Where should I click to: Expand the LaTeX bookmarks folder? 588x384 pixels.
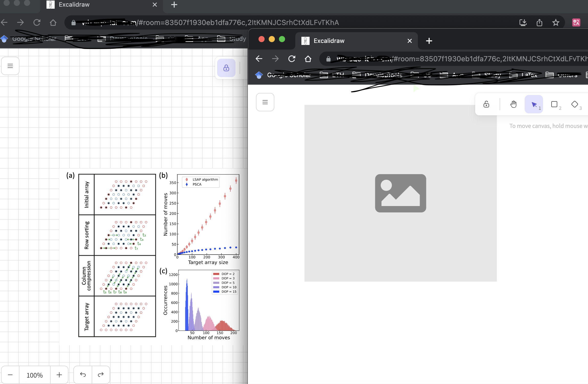coord(529,75)
